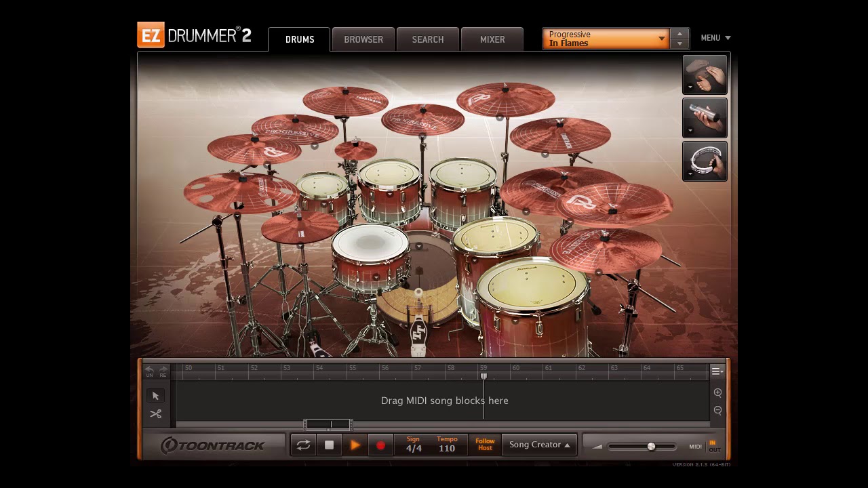Switch to the SEARCH tab
This screenshot has height=488, width=868.
point(428,39)
